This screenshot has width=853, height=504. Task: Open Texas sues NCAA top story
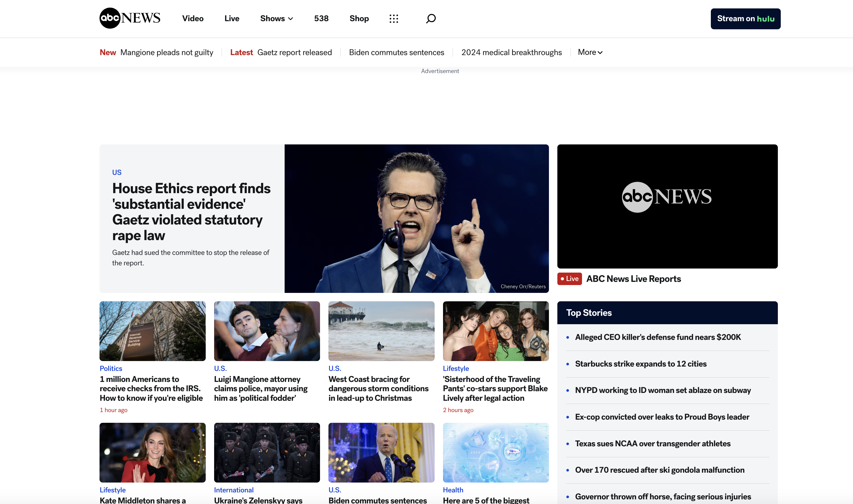(652, 444)
